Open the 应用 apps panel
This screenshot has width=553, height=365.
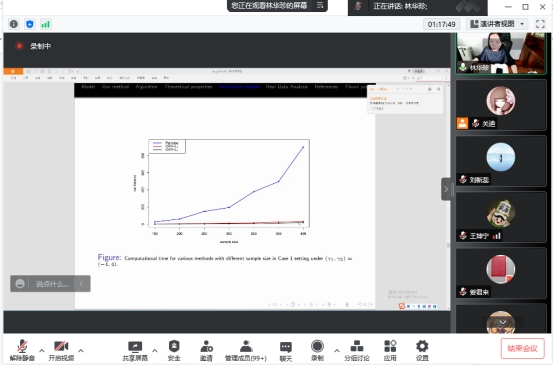pyautogui.click(x=390, y=350)
